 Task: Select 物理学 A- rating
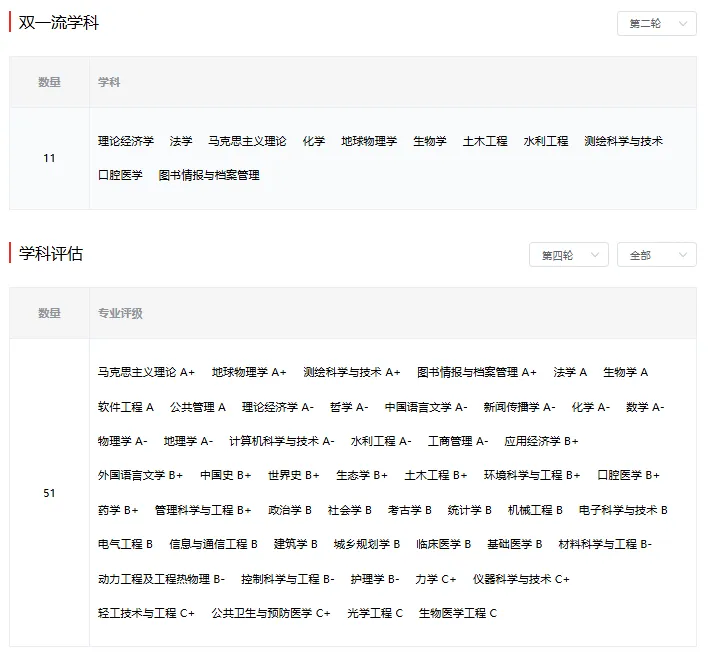(123, 441)
